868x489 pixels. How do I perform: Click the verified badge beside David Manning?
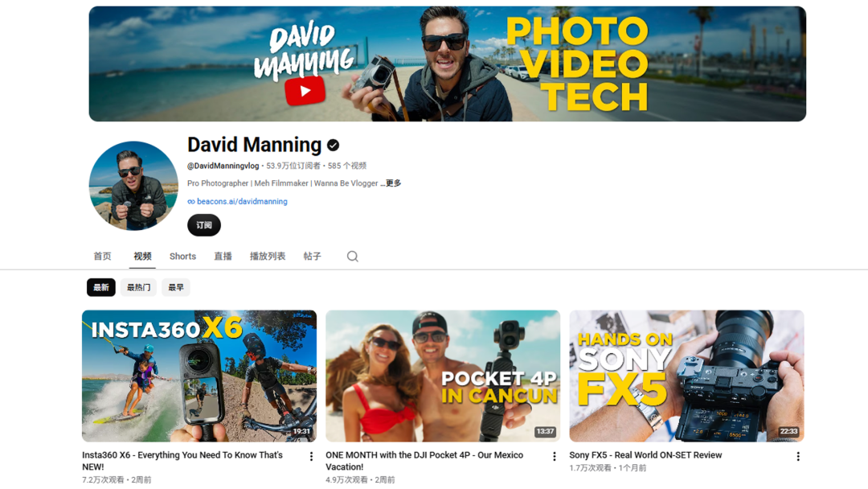(333, 145)
